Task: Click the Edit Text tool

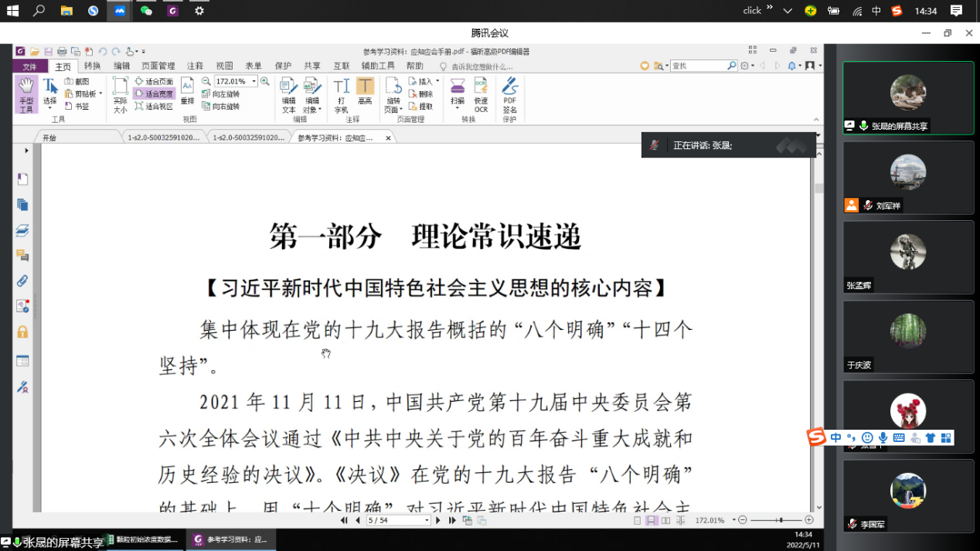Action: coord(288,94)
